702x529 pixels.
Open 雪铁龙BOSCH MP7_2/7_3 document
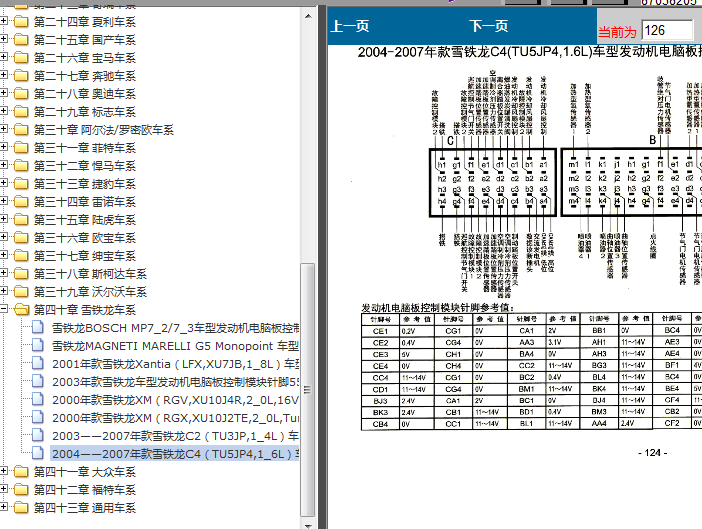coord(175,328)
